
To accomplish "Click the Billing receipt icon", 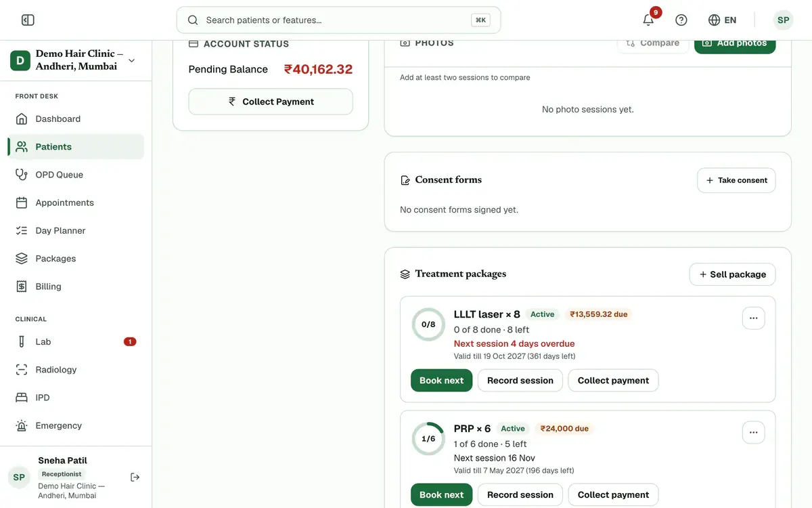I will click(x=22, y=287).
